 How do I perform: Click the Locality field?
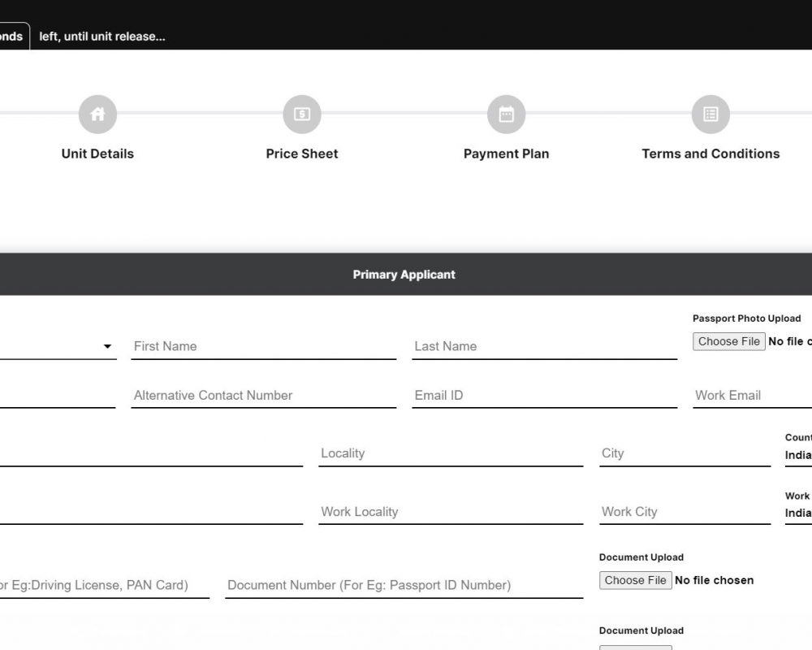click(x=451, y=453)
